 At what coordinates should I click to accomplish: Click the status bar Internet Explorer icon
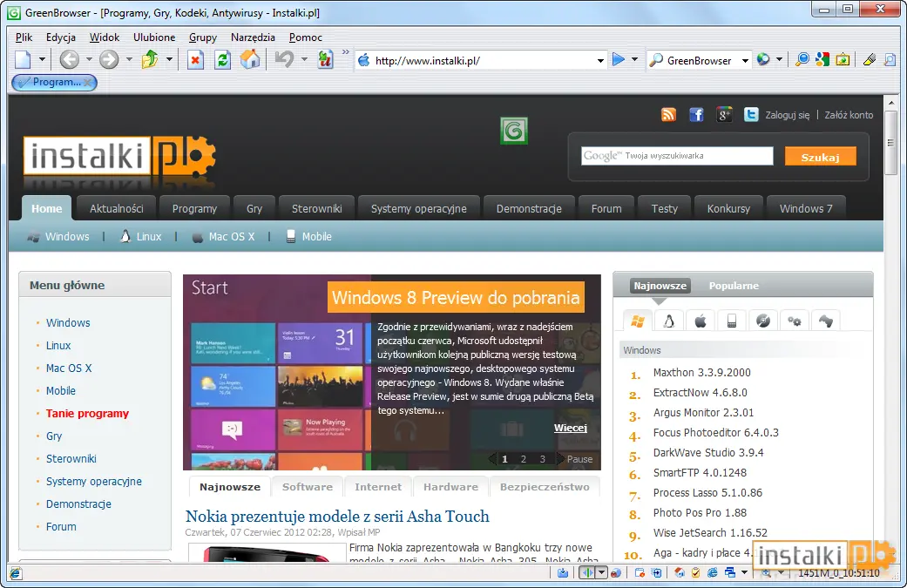pyautogui.click(x=713, y=573)
